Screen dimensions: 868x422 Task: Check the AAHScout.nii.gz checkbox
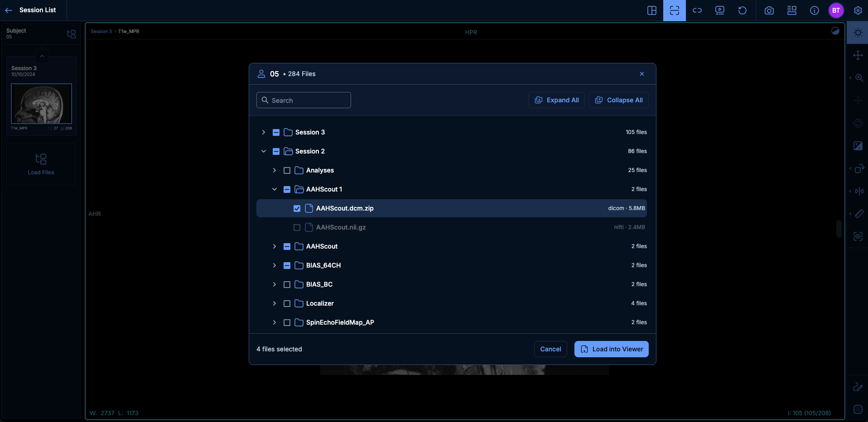coord(297,227)
